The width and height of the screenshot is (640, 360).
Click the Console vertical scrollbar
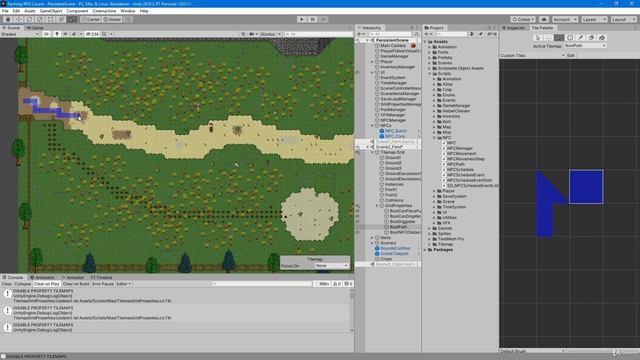(x=352, y=310)
